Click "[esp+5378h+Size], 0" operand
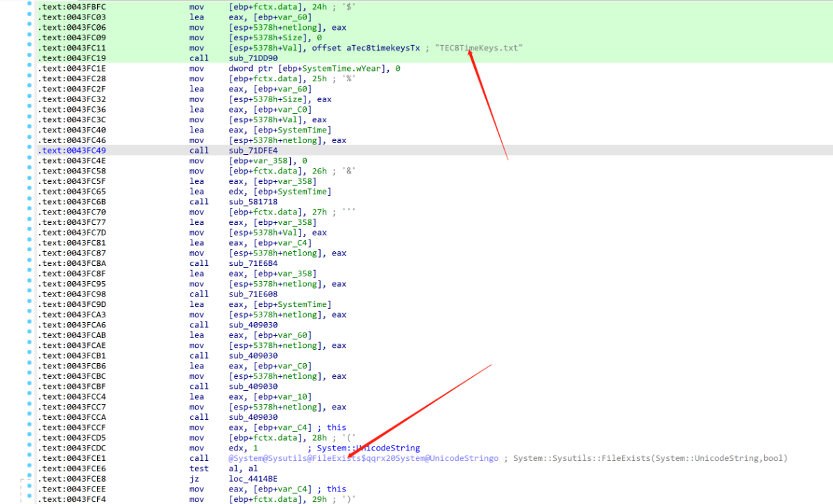The width and height of the screenshot is (833, 504). click(x=276, y=37)
